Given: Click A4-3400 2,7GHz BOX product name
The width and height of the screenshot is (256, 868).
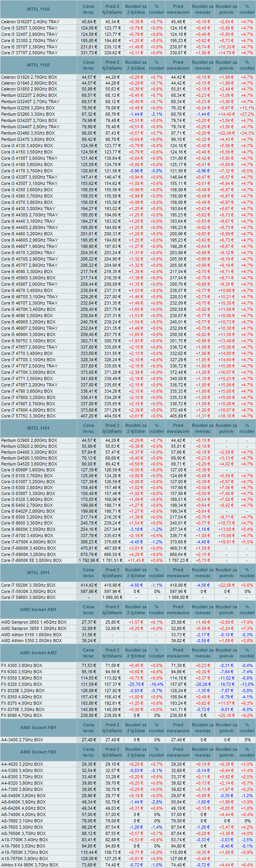Looking at the screenshot, I should pyautogui.click(x=22, y=740).
